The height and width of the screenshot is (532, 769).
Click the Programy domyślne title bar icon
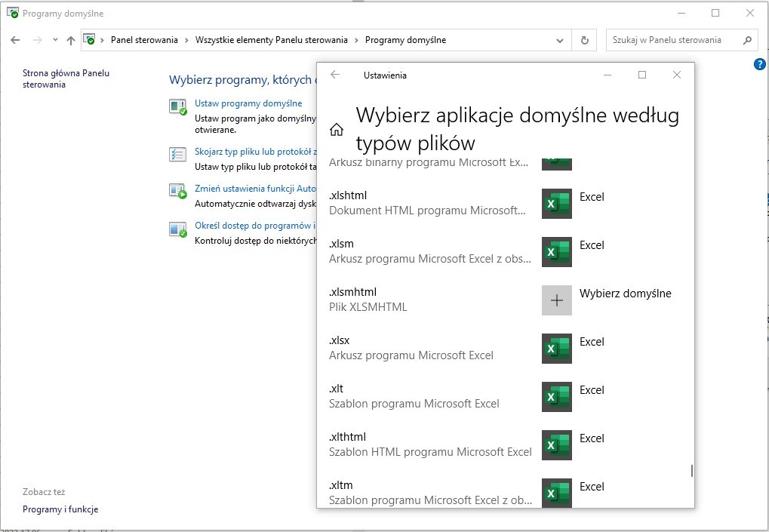pos(13,12)
